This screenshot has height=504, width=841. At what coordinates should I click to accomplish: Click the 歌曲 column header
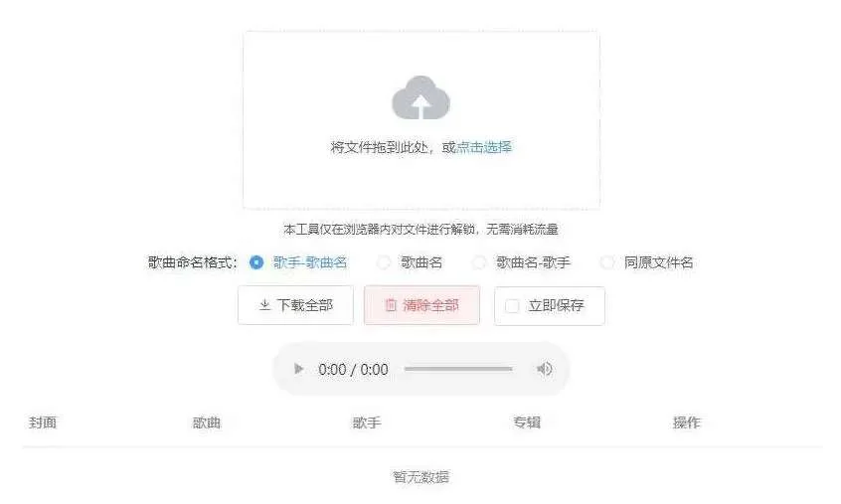point(207,422)
